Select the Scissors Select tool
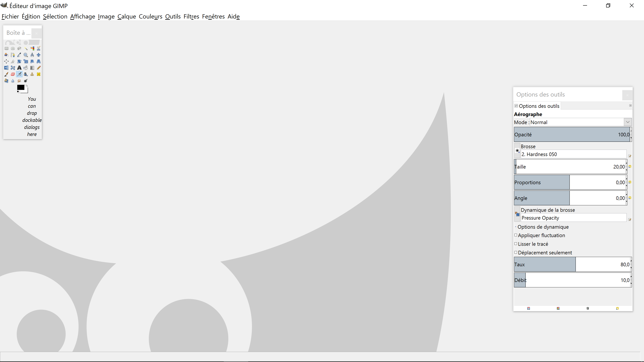This screenshot has width=644, height=362. 38,48
